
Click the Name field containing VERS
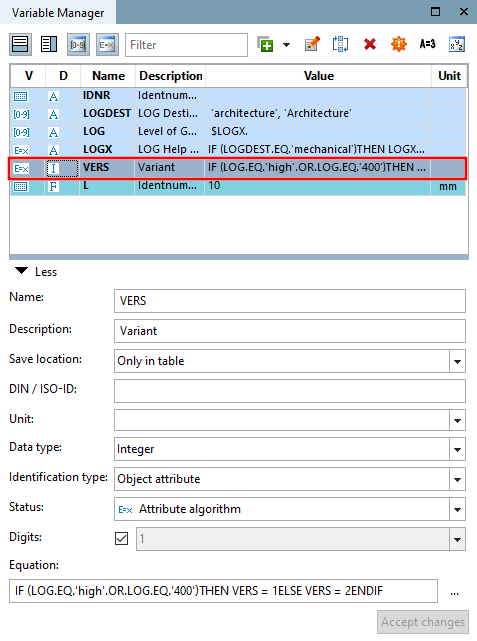(x=289, y=301)
